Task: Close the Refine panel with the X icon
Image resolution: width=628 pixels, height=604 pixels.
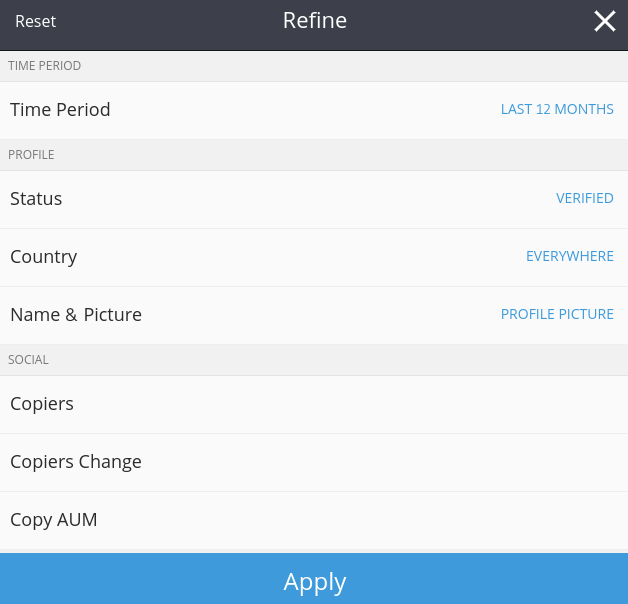Action: (x=604, y=21)
